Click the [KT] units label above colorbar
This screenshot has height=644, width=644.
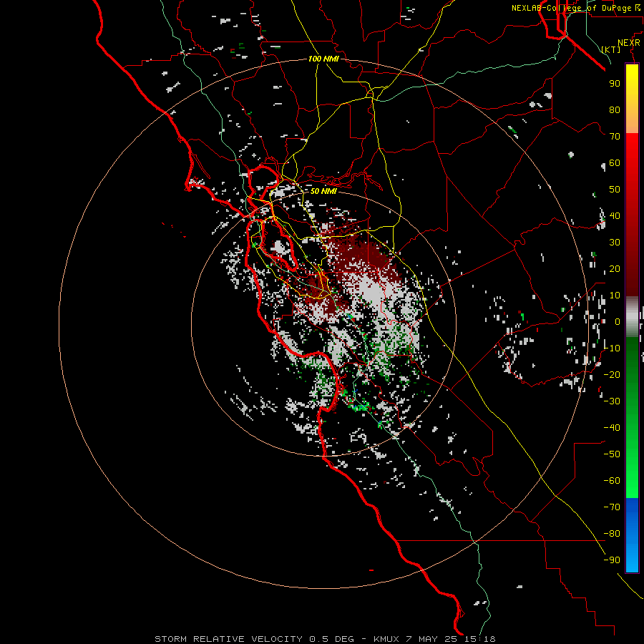(x=611, y=49)
